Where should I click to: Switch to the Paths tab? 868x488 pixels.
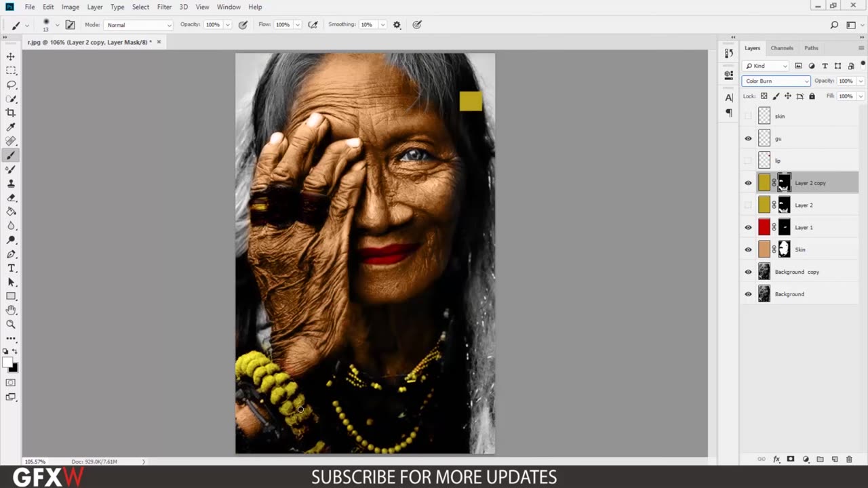[811, 48]
